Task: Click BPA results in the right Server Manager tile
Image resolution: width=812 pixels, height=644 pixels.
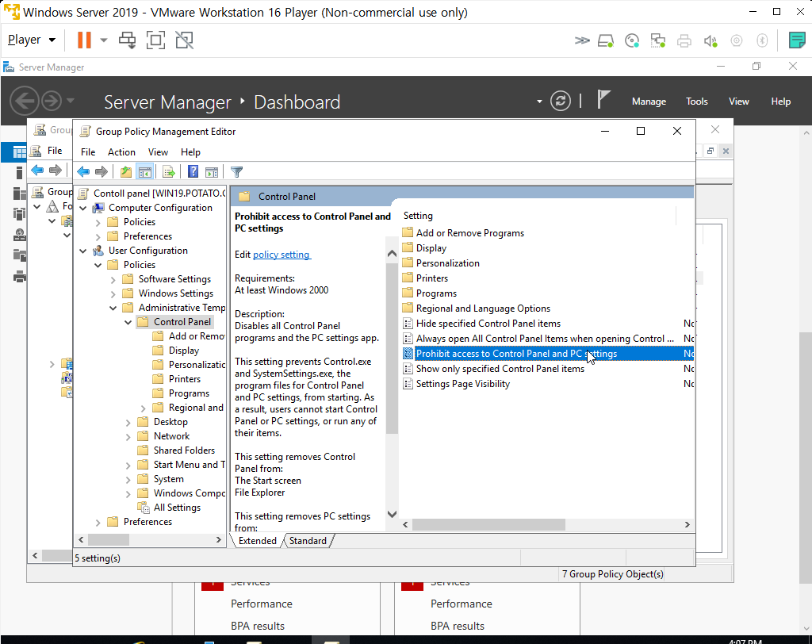Action: (x=458, y=626)
